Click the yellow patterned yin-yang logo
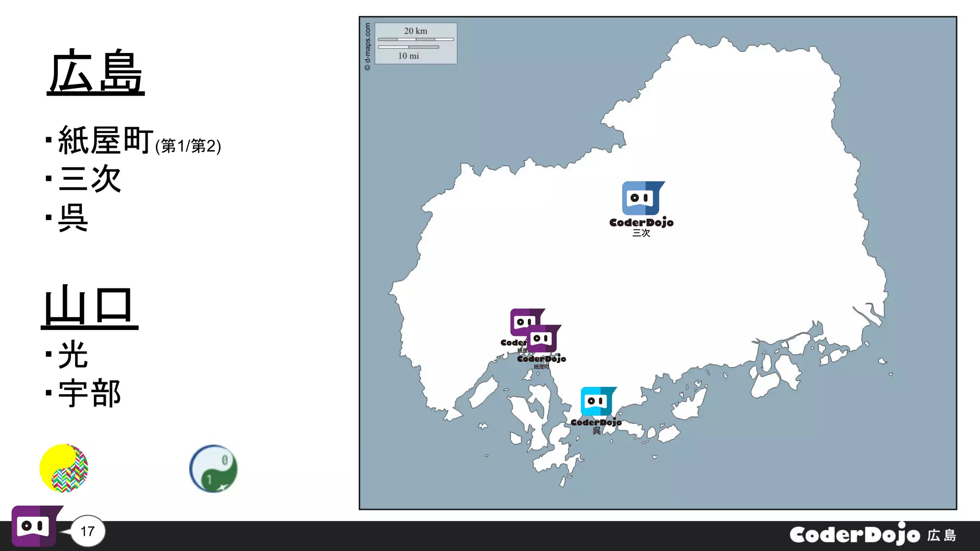This screenshot has height=551, width=980. pos(64,468)
